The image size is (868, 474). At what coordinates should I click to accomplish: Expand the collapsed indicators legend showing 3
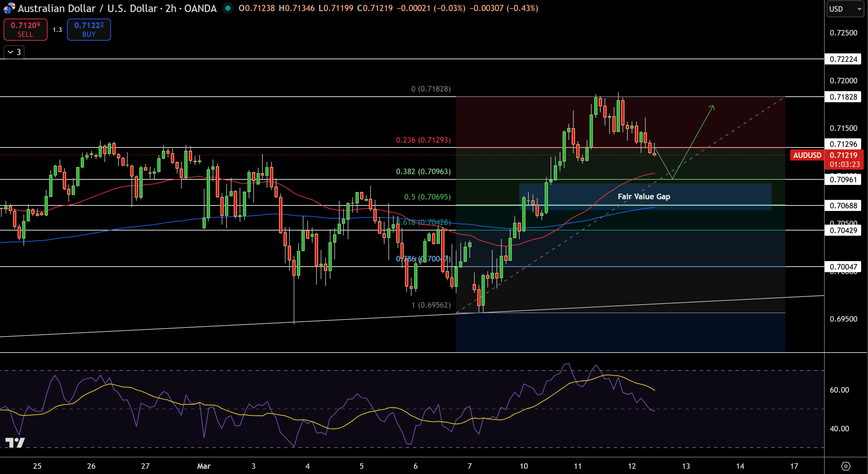point(14,52)
